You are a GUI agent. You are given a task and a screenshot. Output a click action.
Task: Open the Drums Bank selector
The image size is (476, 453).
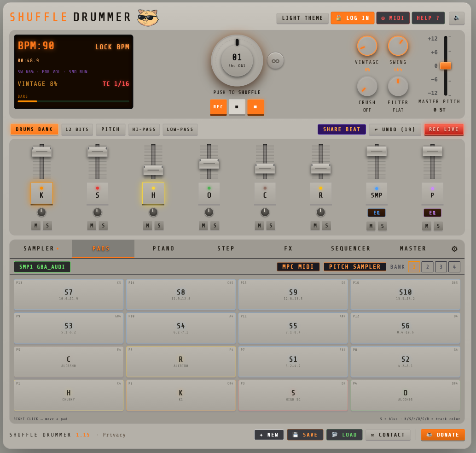[35, 129]
